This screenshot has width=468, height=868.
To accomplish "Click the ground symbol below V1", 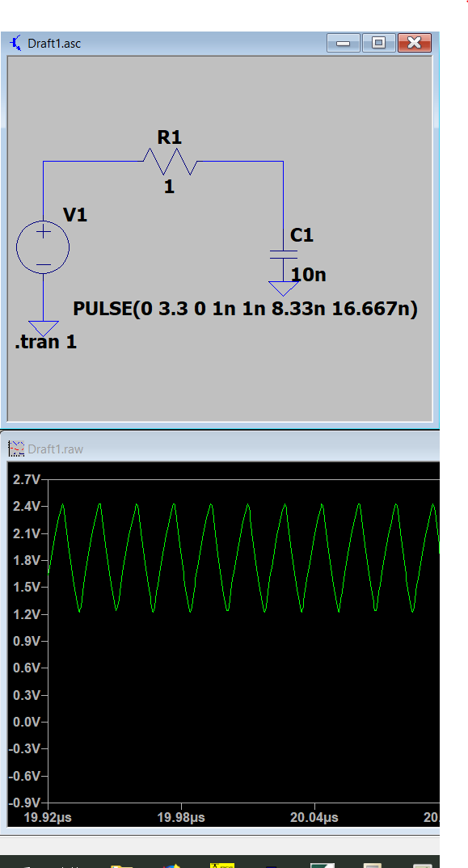I will tap(43, 328).
